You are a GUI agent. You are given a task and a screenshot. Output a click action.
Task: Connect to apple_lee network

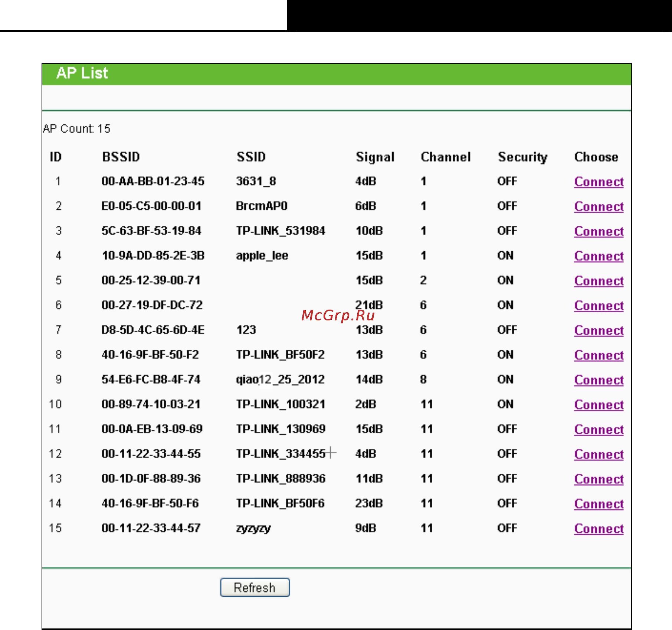pyautogui.click(x=599, y=256)
